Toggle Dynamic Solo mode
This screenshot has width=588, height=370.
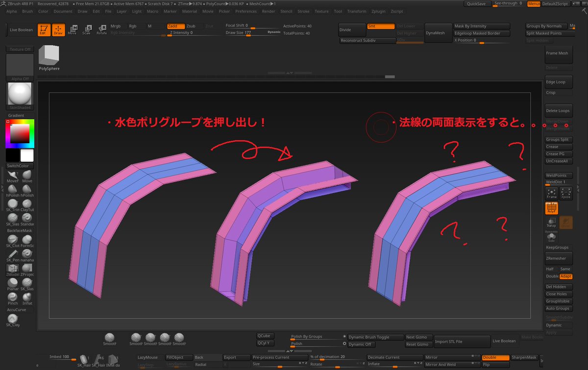[x=552, y=237]
